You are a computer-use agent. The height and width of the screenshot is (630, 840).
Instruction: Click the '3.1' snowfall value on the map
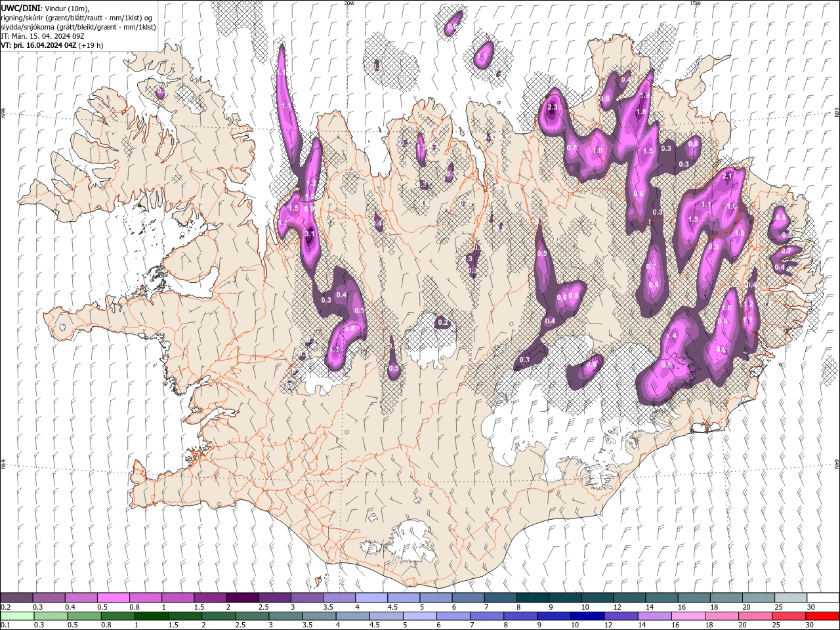pyautogui.click(x=310, y=234)
